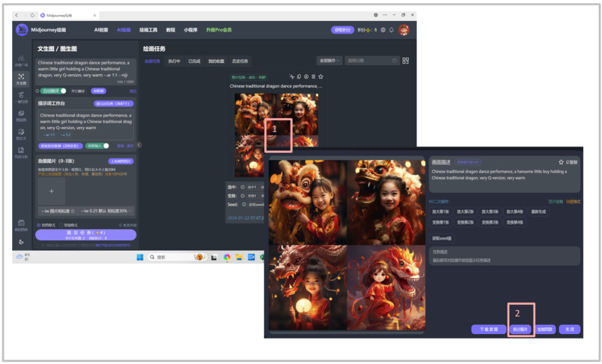Screen dimensions: 602x364
Task: Switch to grid layout view icon
Action: coord(406,61)
